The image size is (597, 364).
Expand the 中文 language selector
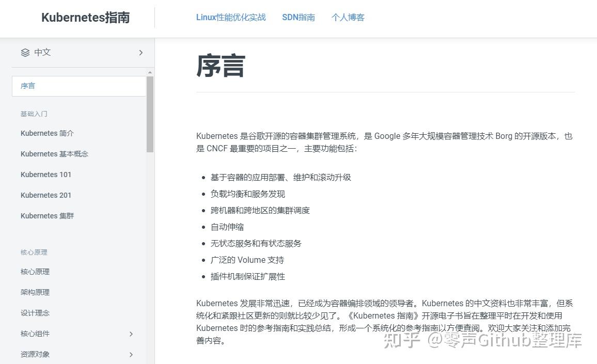point(140,52)
